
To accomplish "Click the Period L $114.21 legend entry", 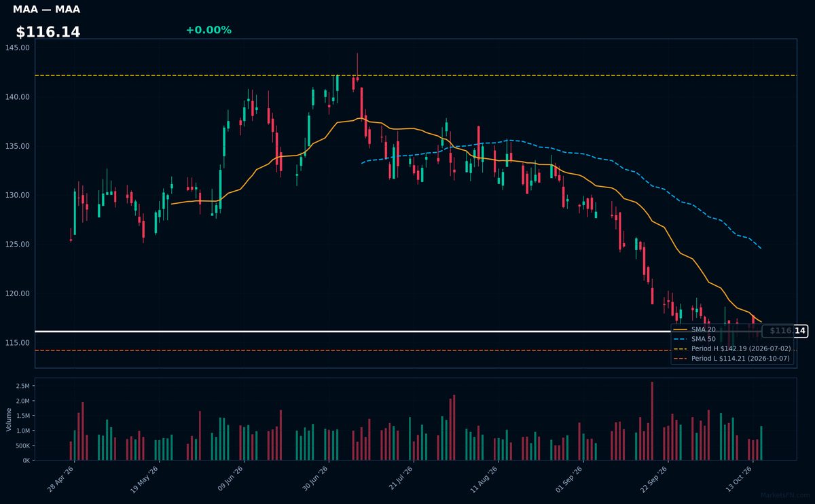I will [x=732, y=358].
